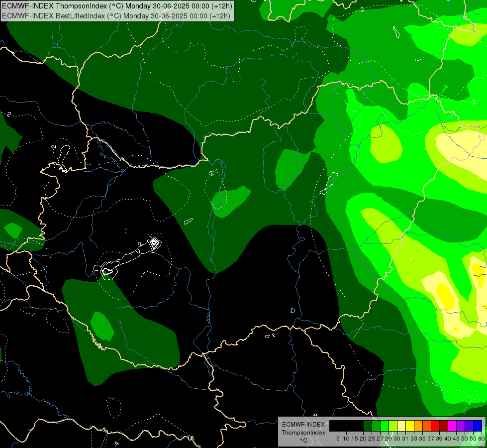Select the magenta 40–45 legend swatch
Screen dimensions: 487x448
(x=452, y=426)
